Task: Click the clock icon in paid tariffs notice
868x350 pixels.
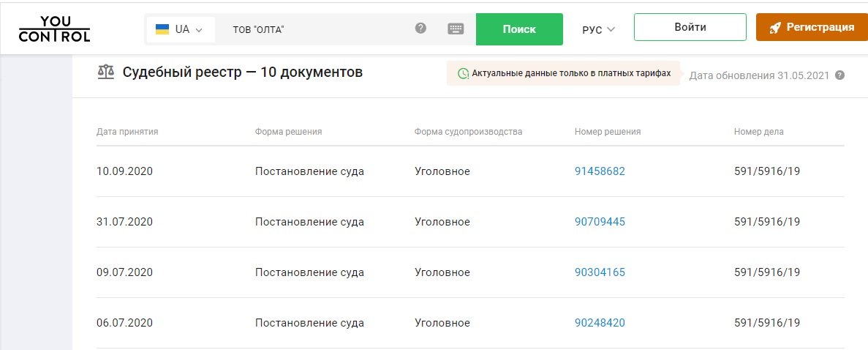Action: (463, 73)
